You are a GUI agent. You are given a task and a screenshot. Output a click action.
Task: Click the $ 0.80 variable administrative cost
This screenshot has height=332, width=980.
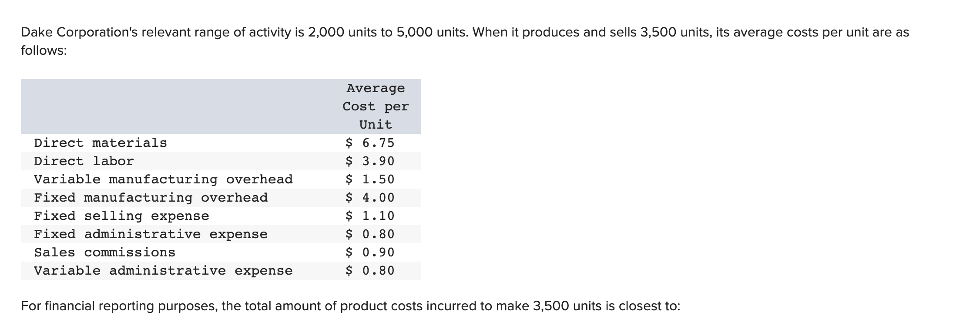[x=370, y=271]
